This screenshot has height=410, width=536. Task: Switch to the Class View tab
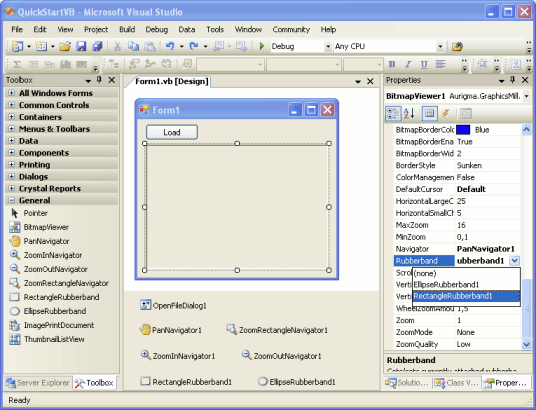pyautogui.click(x=457, y=383)
